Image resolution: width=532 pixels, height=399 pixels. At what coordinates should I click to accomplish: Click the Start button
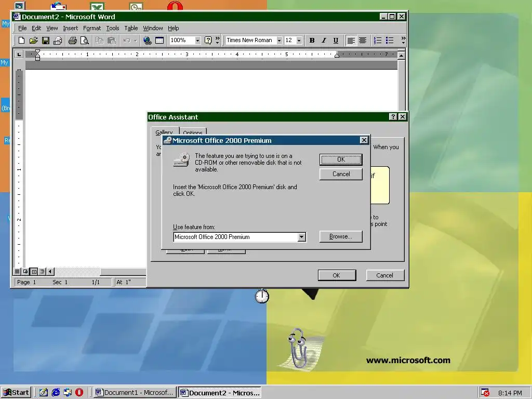(16, 393)
